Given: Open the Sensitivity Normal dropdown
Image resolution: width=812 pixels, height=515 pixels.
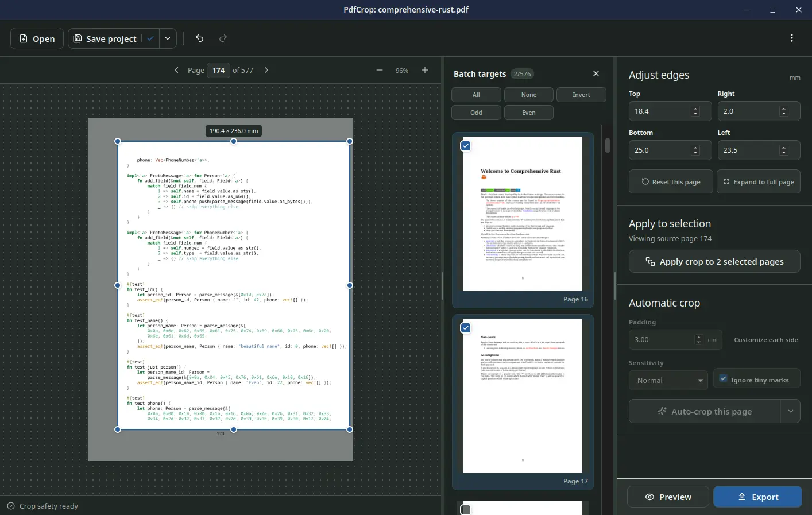Looking at the screenshot, I should (668, 380).
